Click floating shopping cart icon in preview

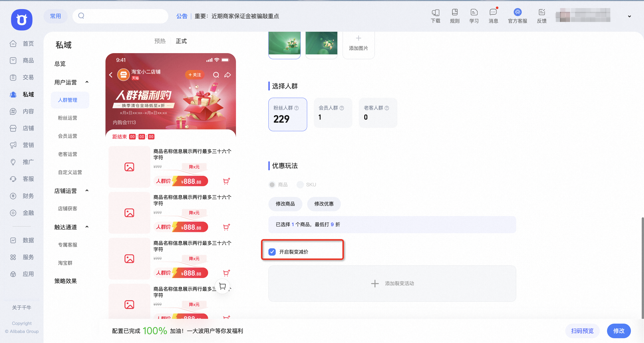pyautogui.click(x=222, y=286)
